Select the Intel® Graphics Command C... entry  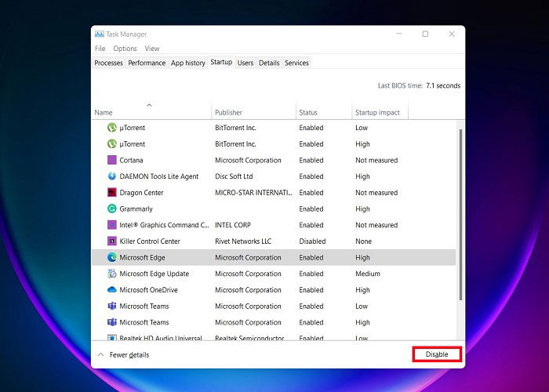(x=164, y=225)
